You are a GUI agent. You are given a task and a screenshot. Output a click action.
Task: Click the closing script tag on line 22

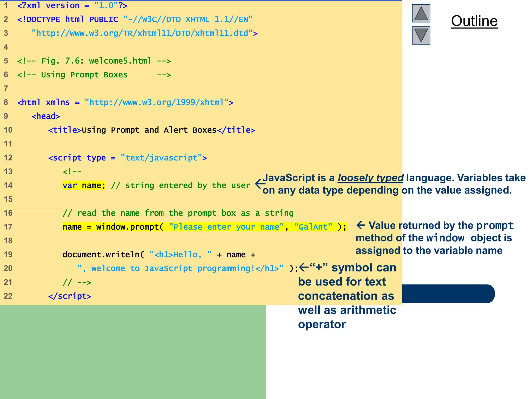(70, 296)
